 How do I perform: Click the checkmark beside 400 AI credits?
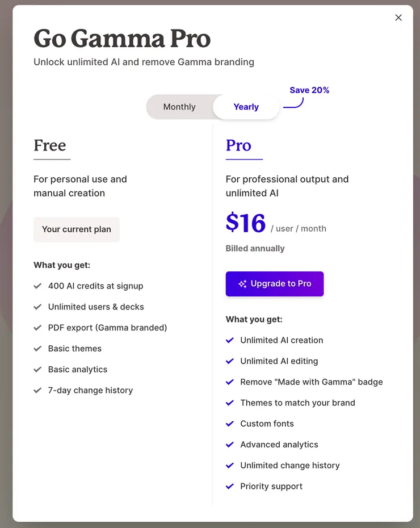(x=37, y=286)
